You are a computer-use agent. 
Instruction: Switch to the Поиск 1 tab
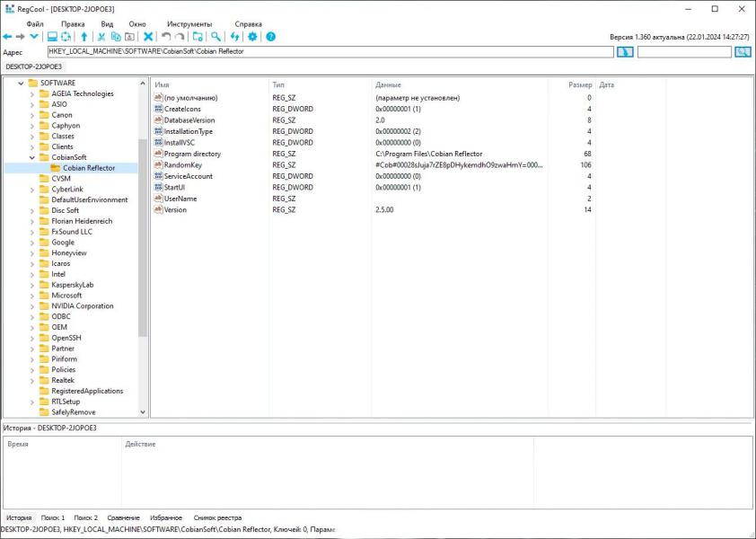point(53,517)
